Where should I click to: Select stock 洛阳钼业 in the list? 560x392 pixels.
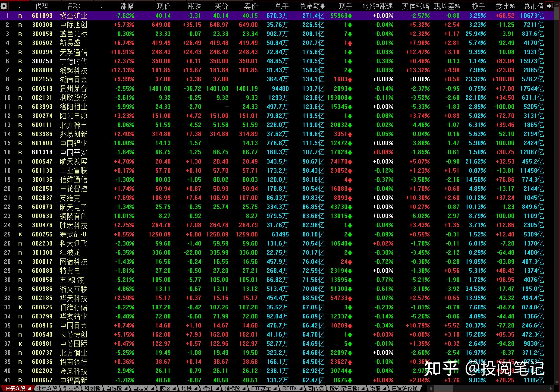[x=73, y=107]
